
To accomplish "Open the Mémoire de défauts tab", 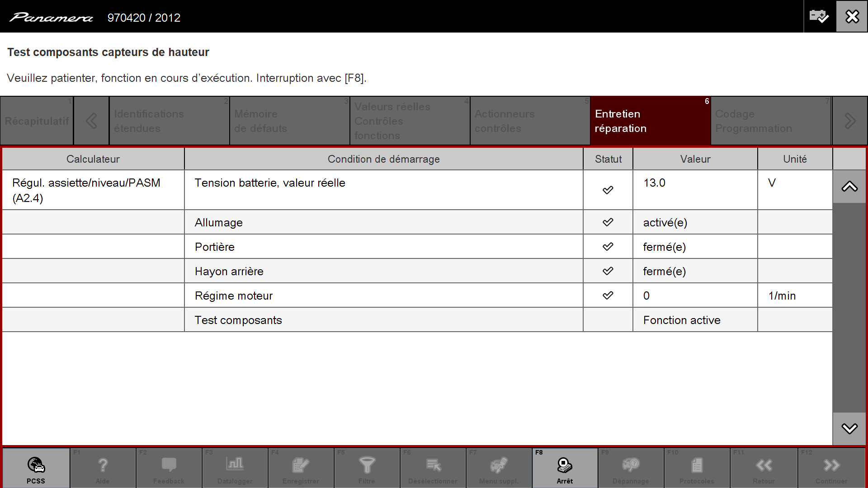I will pyautogui.click(x=289, y=121).
